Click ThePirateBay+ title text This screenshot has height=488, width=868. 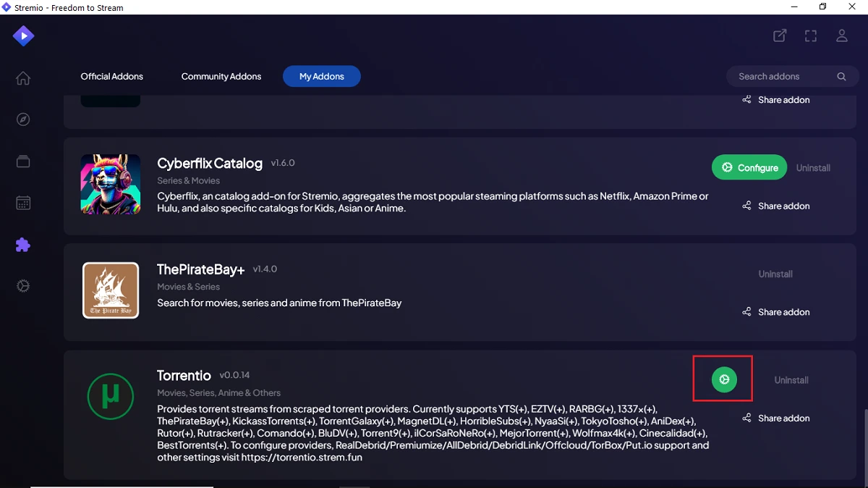201,269
